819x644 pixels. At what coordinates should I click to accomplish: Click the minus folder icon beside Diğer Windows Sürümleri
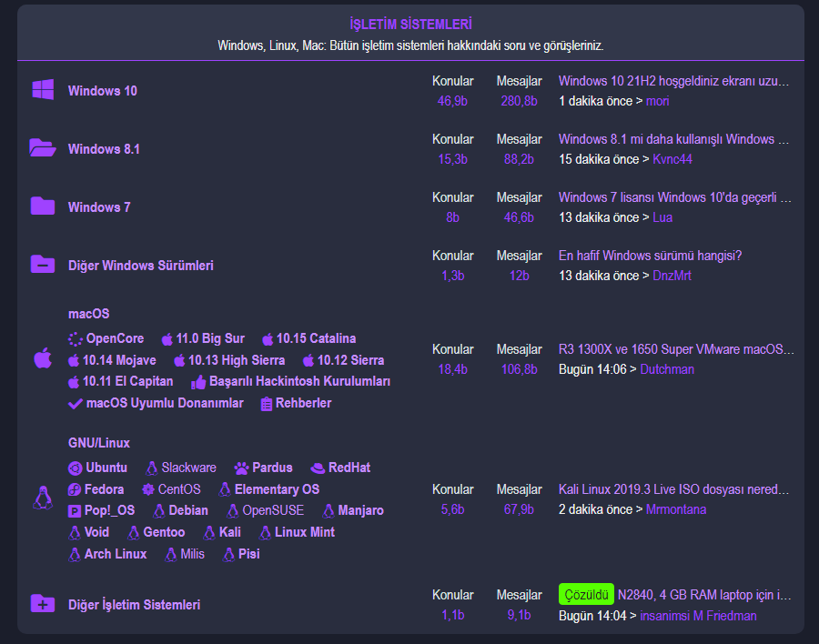coord(43,265)
